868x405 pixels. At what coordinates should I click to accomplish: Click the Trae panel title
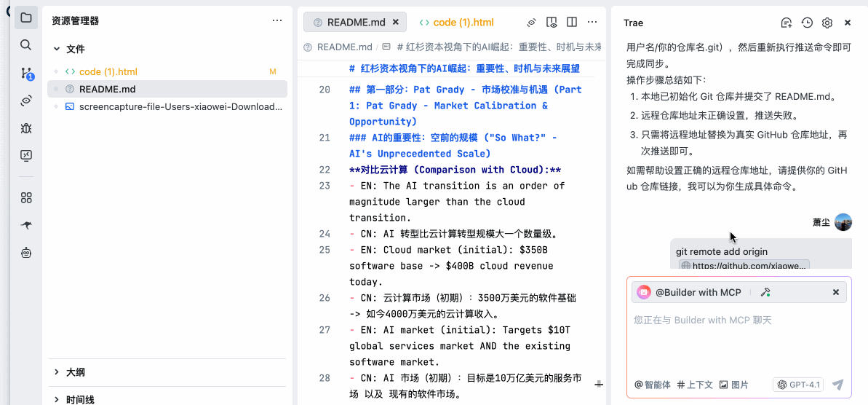(633, 23)
